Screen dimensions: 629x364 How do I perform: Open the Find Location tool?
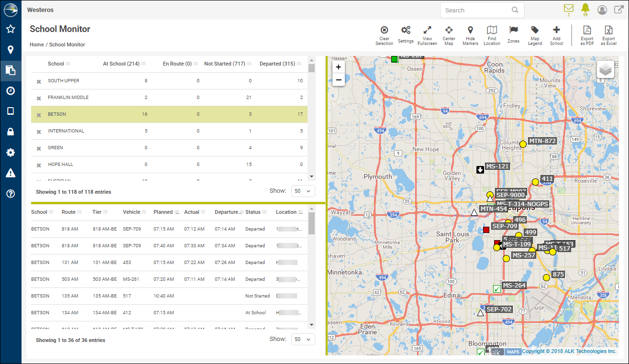point(492,31)
